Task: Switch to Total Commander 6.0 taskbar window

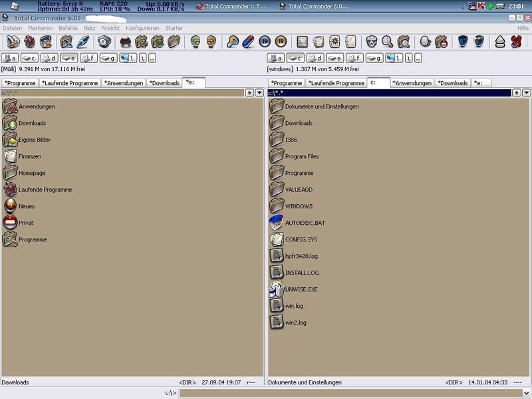Action: click(313, 6)
